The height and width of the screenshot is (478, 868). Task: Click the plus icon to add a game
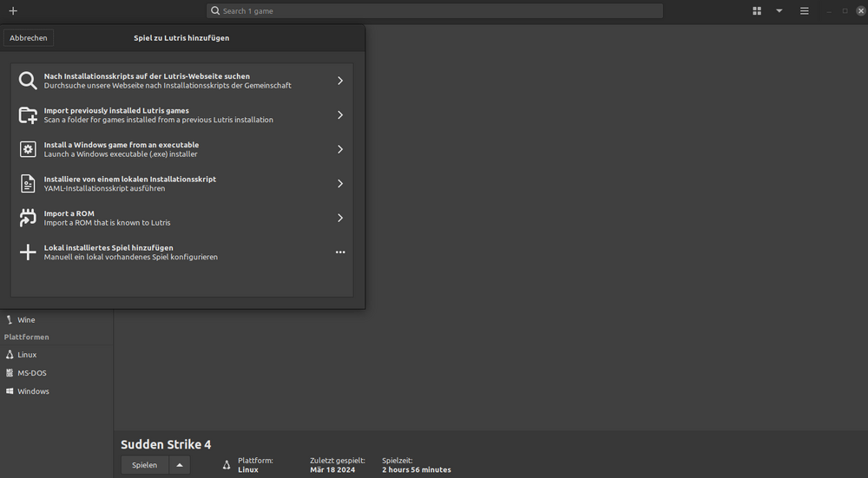coord(13,10)
